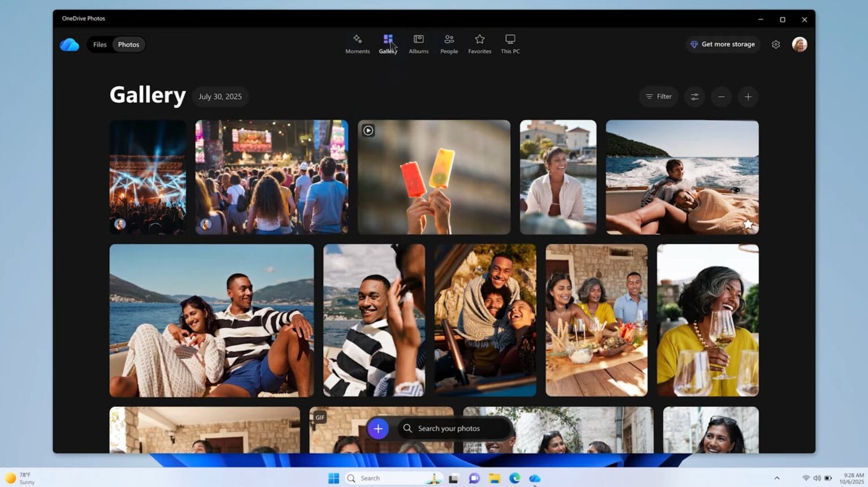Screen dimensions: 868x487
Task: Unfavorite the boat photo via its star
Action: click(x=748, y=224)
